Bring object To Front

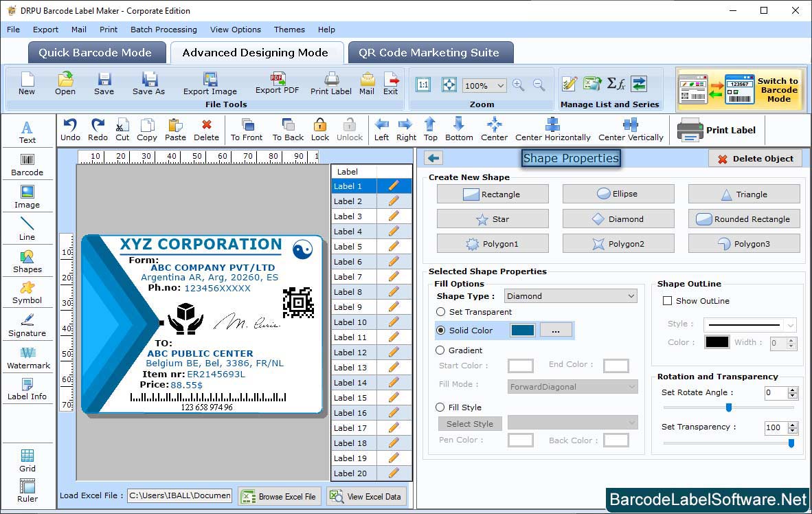(x=247, y=129)
